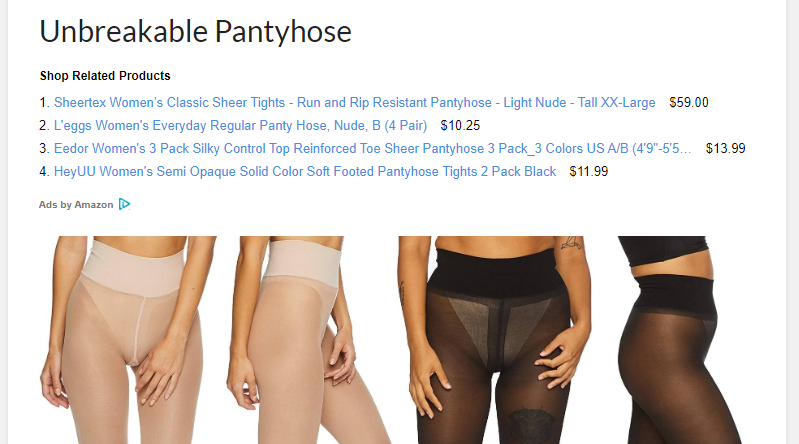Open the first nude tights front-view image
Viewport: 799px width, 444px height.
tap(128, 339)
